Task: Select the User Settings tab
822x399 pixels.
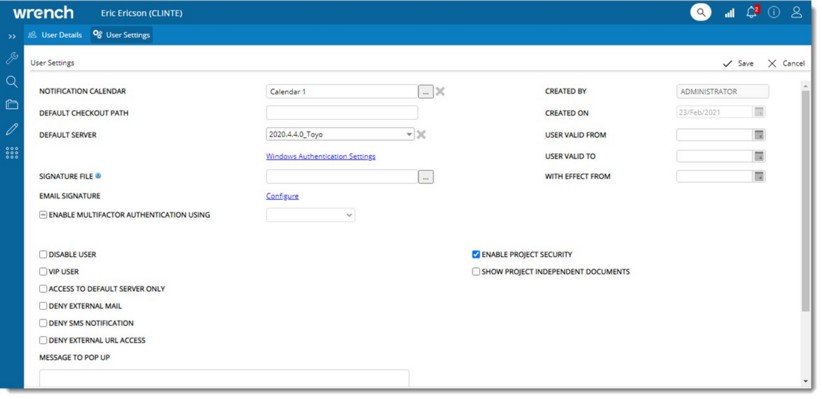Action: [122, 35]
